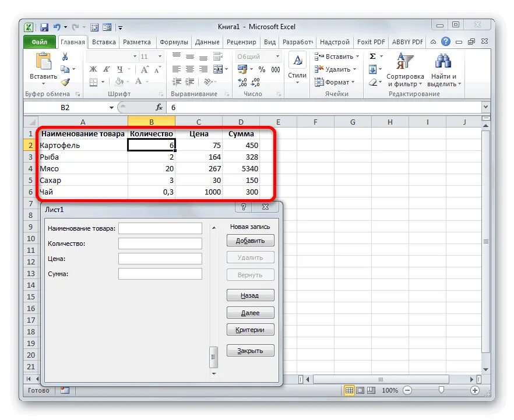
Task: Zoom out with the minus button
Action: coord(407,390)
